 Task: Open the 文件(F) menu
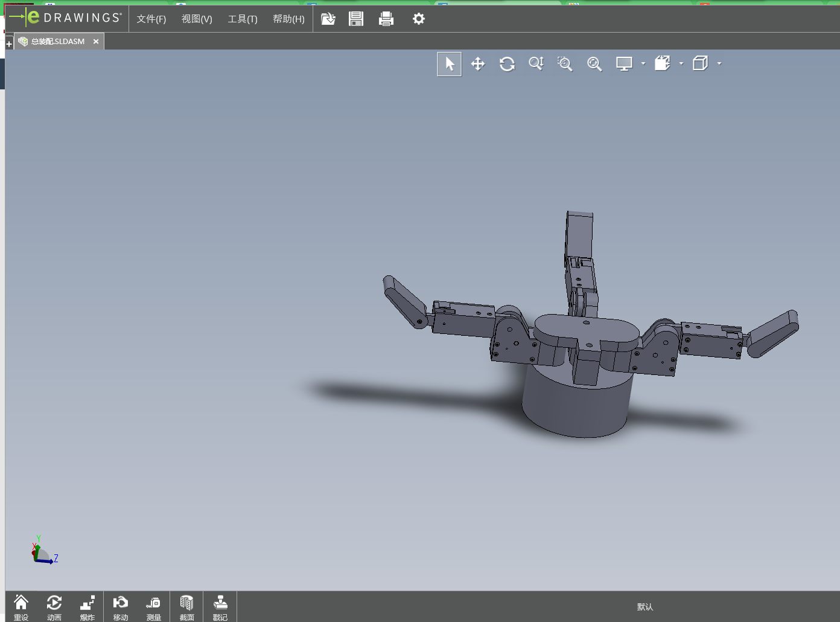click(x=151, y=19)
